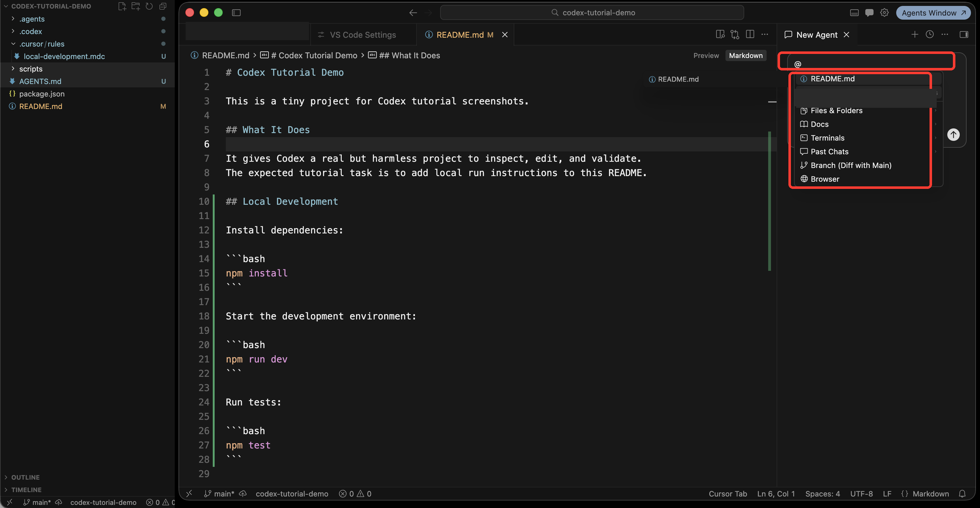Click 'Ln 6, Col 1' status entry
This screenshot has height=508, width=980.
point(776,494)
